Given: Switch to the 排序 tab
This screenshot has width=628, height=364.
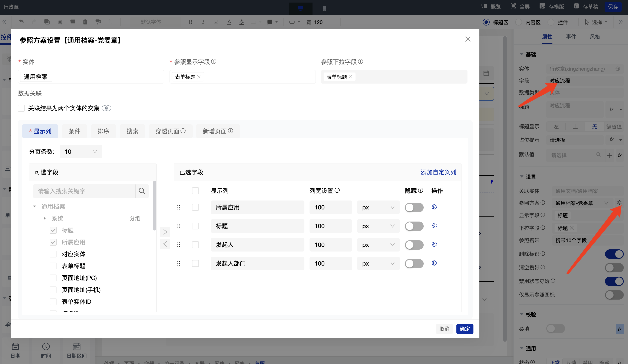Looking at the screenshot, I should point(103,131).
